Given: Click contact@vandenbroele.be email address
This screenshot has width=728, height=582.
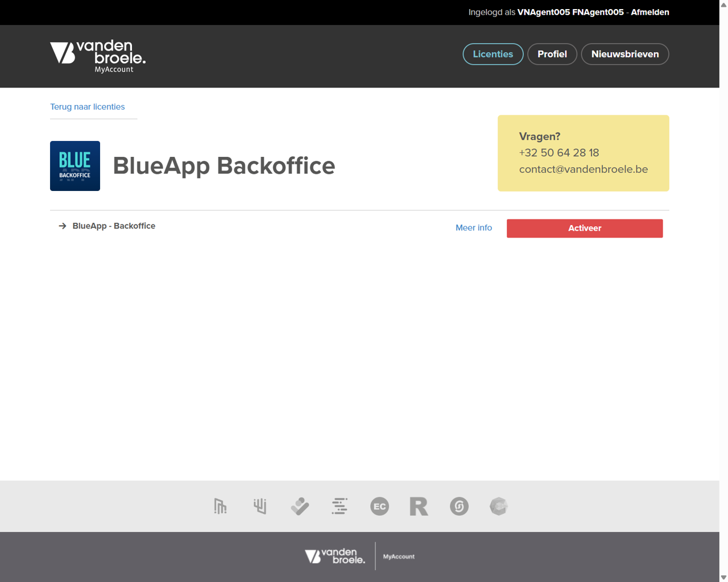Looking at the screenshot, I should (583, 169).
